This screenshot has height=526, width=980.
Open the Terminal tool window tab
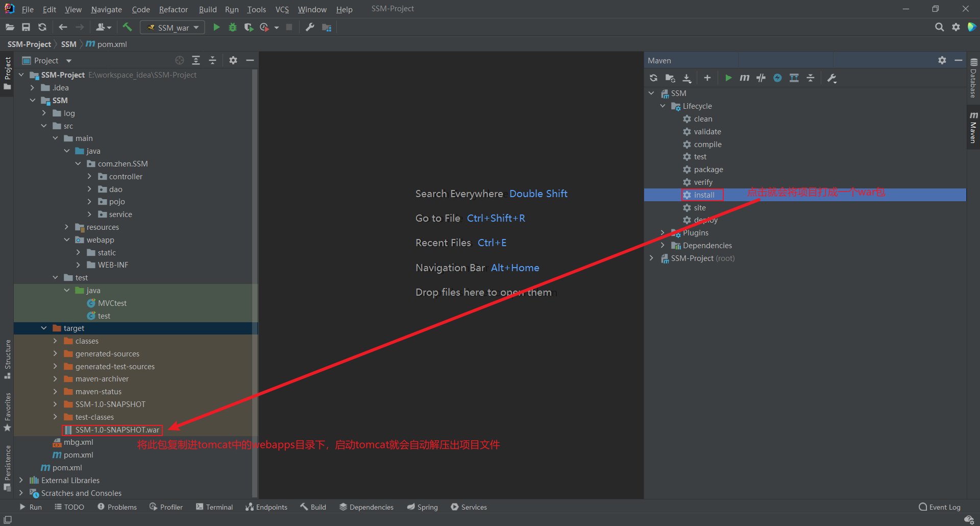tap(214, 507)
